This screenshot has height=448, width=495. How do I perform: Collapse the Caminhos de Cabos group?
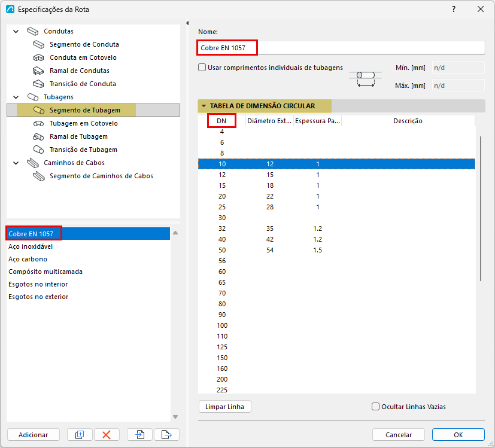point(16,163)
